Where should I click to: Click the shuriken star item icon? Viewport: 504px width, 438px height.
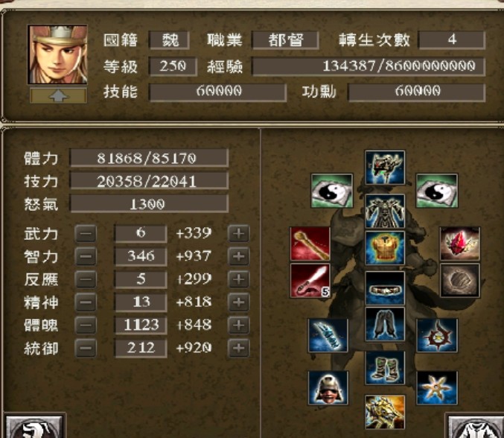point(437,387)
